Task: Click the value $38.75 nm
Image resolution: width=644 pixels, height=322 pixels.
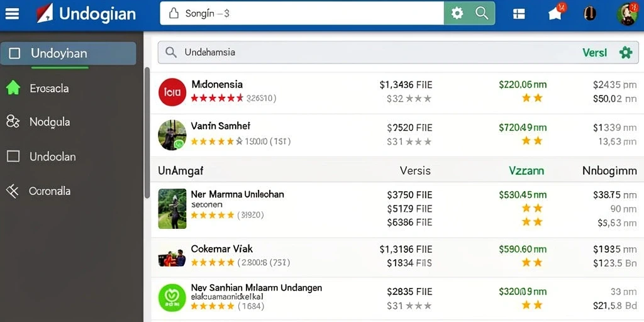Action: 615,195
